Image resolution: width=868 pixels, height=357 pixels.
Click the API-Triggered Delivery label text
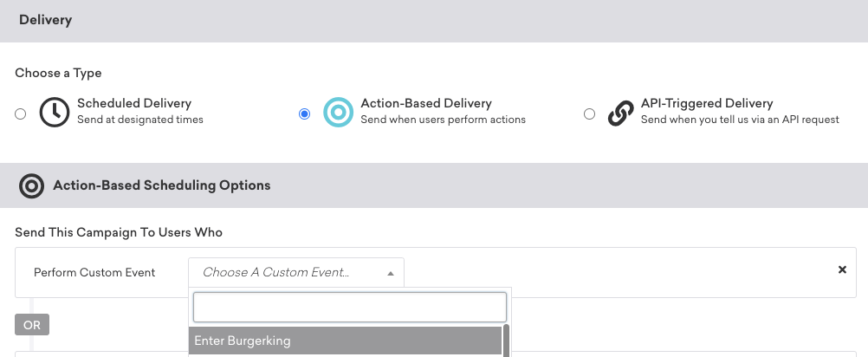[x=707, y=103]
